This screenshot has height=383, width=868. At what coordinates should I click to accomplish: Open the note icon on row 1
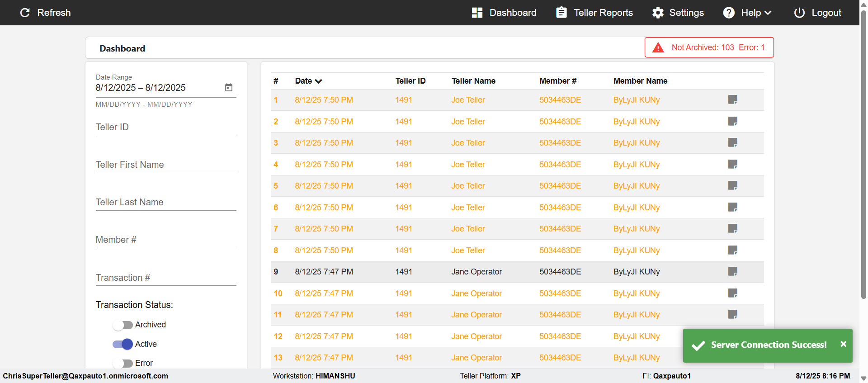point(733,99)
